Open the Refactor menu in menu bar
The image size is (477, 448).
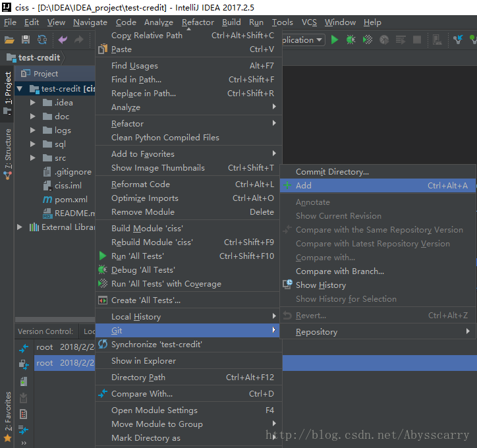198,22
